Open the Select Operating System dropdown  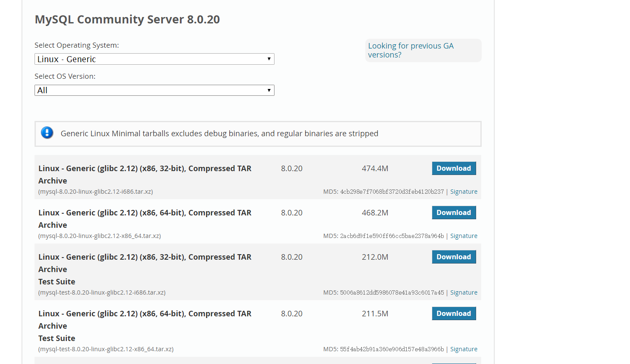[x=154, y=59]
